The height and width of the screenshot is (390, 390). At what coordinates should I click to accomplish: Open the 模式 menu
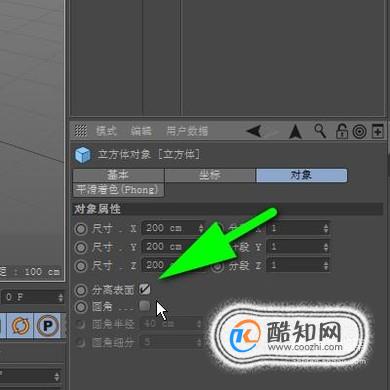tap(106, 131)
